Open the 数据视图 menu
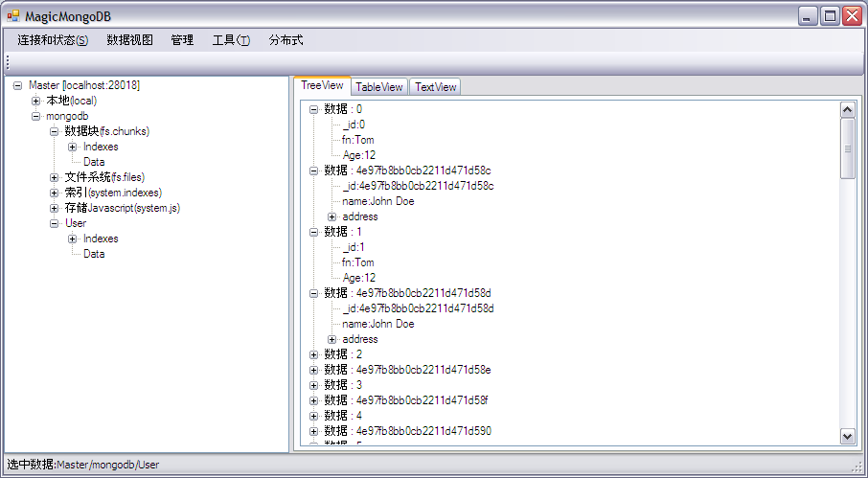This screenshot has height=478, width=868. (x=129, y=40)
